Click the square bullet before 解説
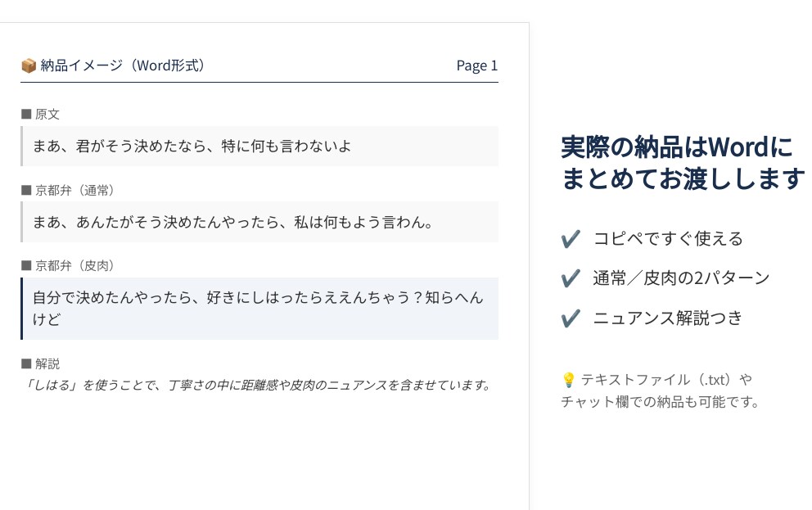This screenshot has width=812, height=510. click(x=26, y=363)
